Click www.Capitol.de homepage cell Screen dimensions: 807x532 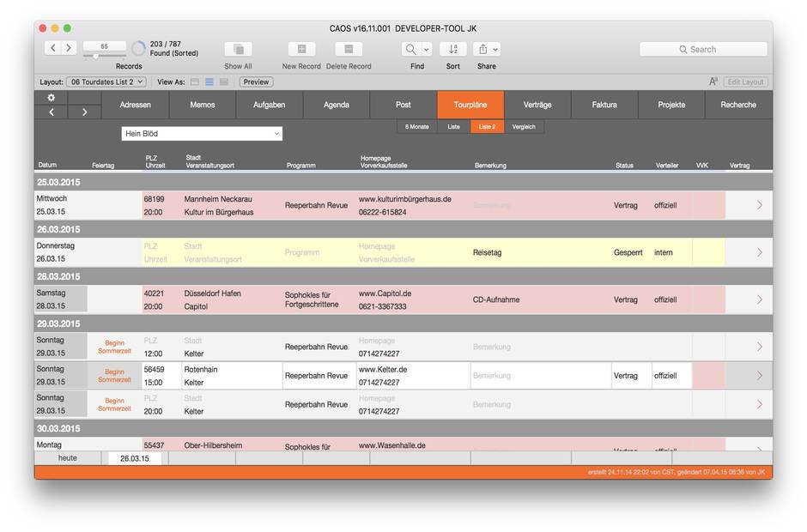pyautogui.click(x=385, y=293)
